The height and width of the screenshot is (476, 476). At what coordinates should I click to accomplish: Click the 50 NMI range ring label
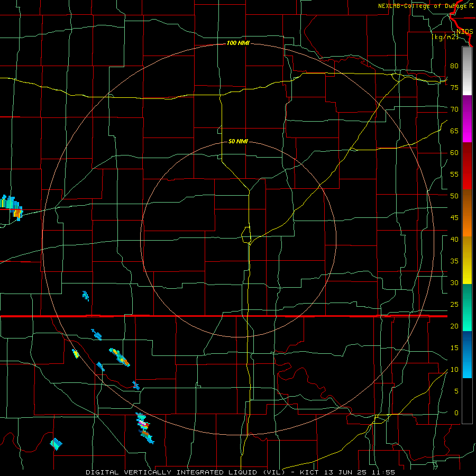(x=238, y=141)
